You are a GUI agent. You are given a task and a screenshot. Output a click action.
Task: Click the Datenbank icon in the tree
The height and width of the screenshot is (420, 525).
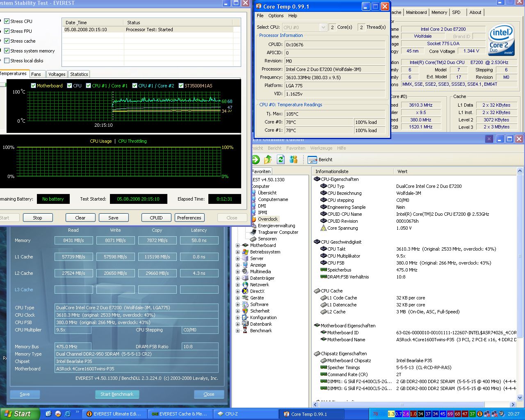pos(245,324)
